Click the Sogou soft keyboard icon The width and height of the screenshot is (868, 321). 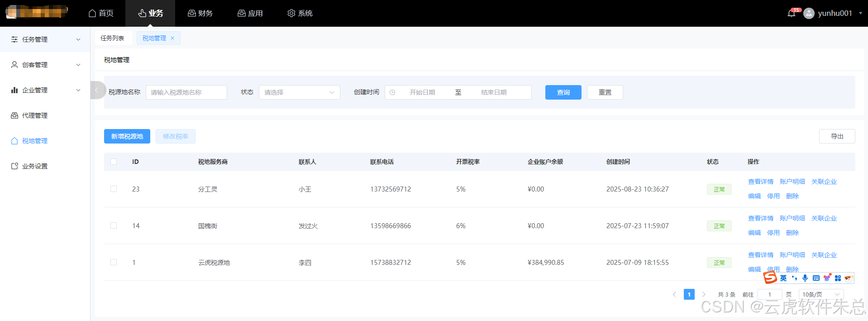tap(816, 278)
